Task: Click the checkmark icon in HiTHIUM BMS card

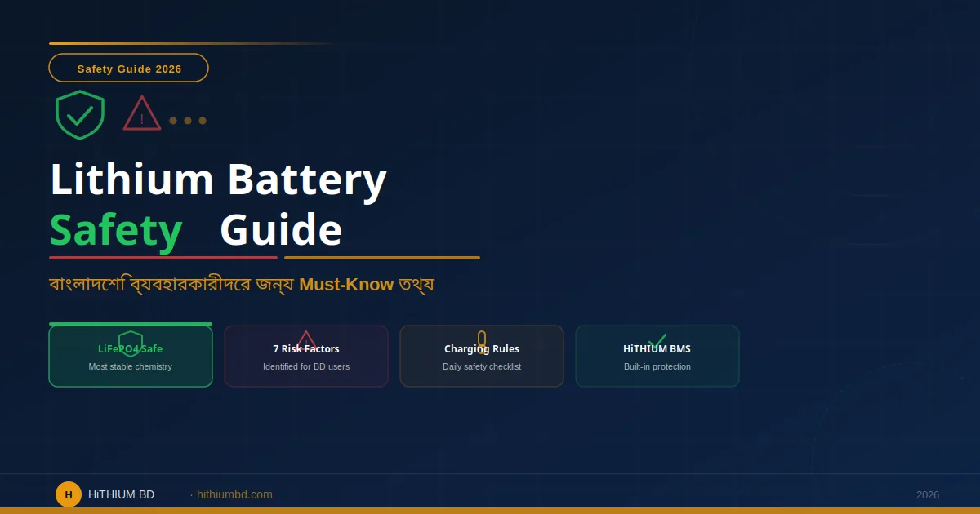Action: [x=657, y=341]
